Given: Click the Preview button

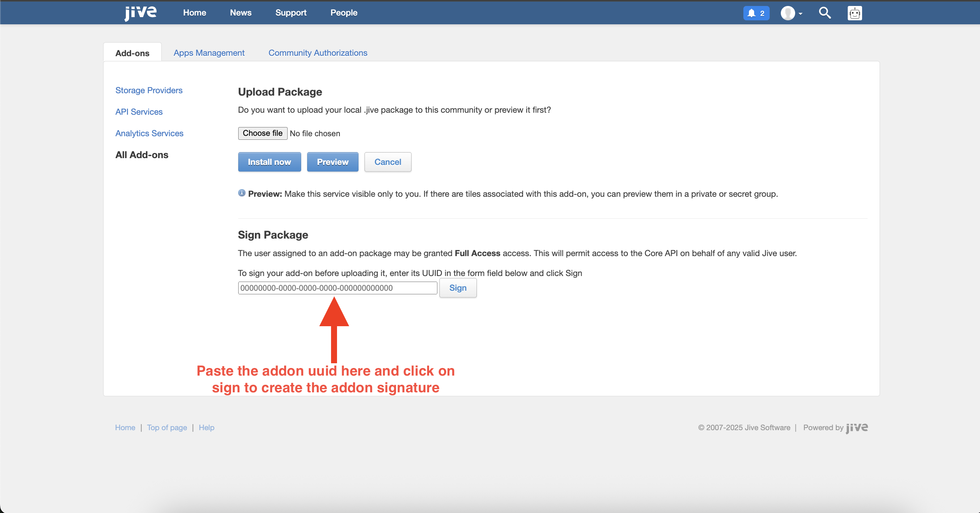Looking at the screenshot, I should pyautogui.click(x=332, y=162).
